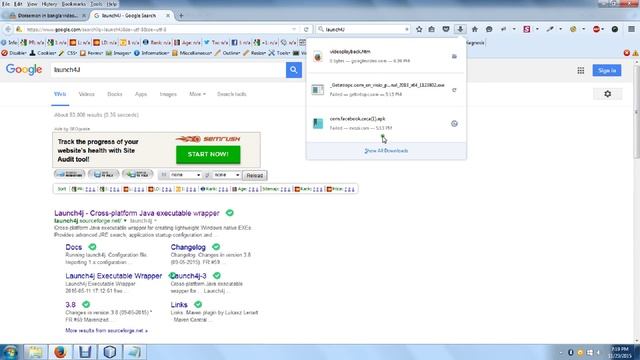Show bookmarks list icon in toolbar
640x360 pixels.
[431, 29]
